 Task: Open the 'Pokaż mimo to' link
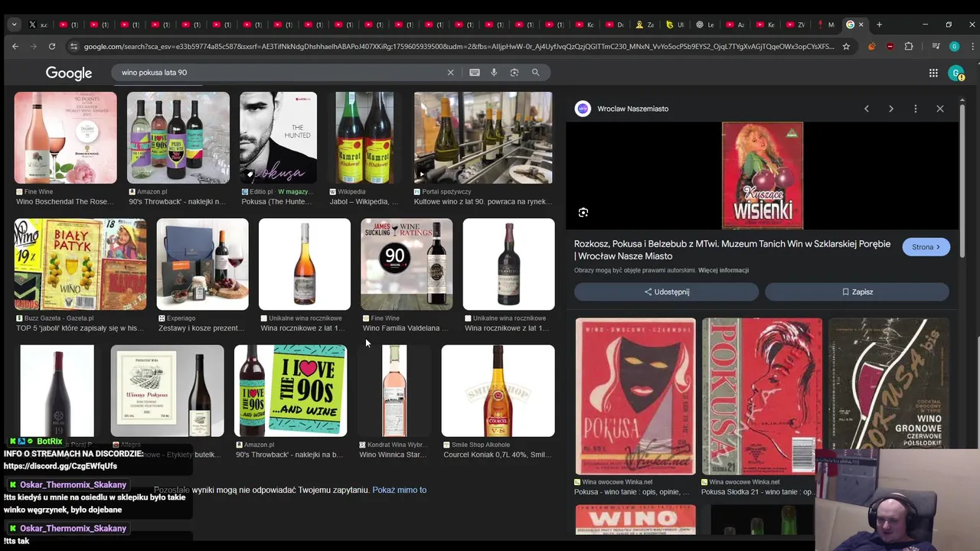pyautogui.click(x=399, y=490)
